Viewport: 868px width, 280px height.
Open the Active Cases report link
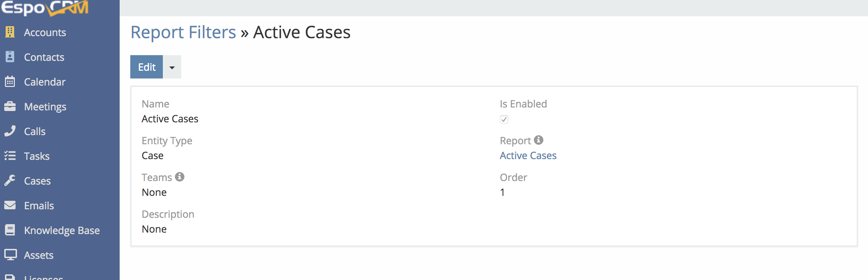(x=528, y=156)
